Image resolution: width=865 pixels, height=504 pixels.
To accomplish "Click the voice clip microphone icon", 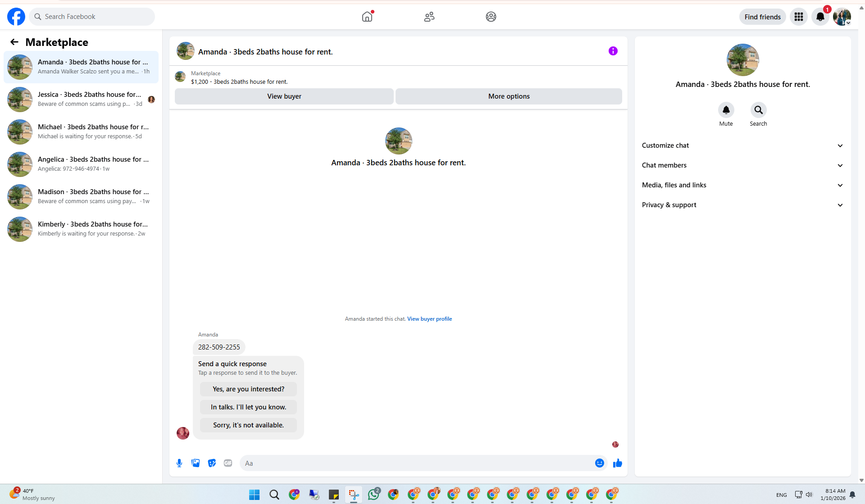I will tap(179, 463).
